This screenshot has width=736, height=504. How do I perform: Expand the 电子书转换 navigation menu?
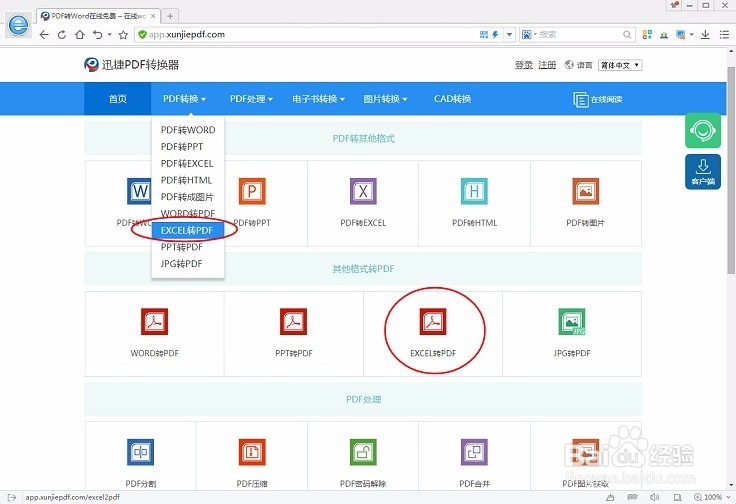coord(319,99)
